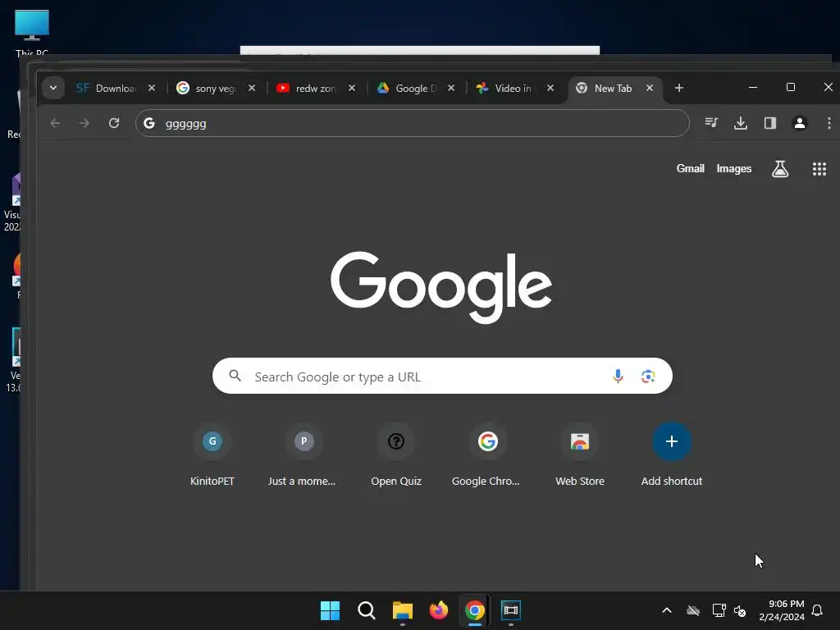Open a new tab with plus button
840x630 pixels.
coord(678,88)
